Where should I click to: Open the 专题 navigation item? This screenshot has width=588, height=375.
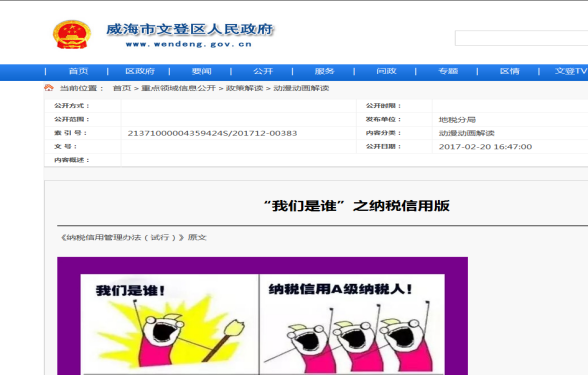pyautogui.click(x=448, y=71)
